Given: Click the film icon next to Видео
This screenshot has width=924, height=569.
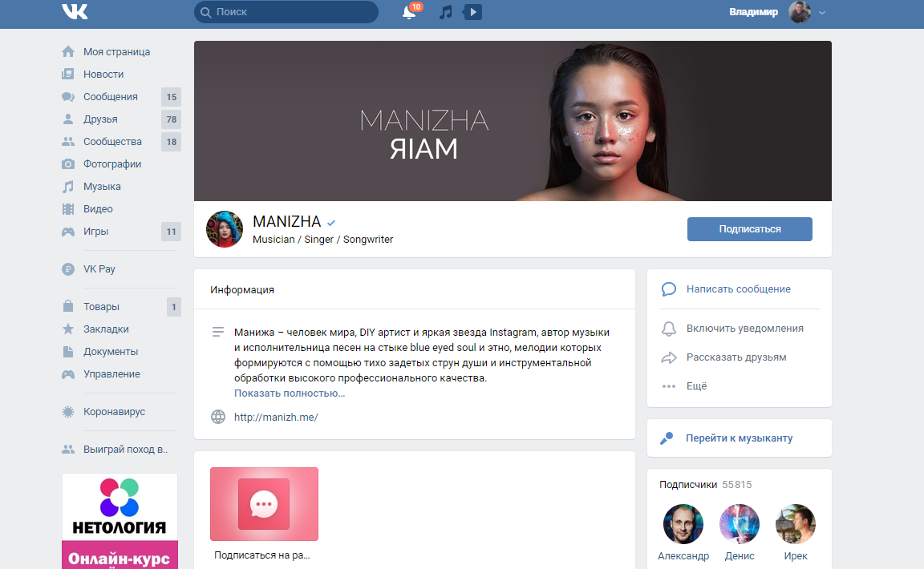Looking at the screenshot, I should (68, 209).
